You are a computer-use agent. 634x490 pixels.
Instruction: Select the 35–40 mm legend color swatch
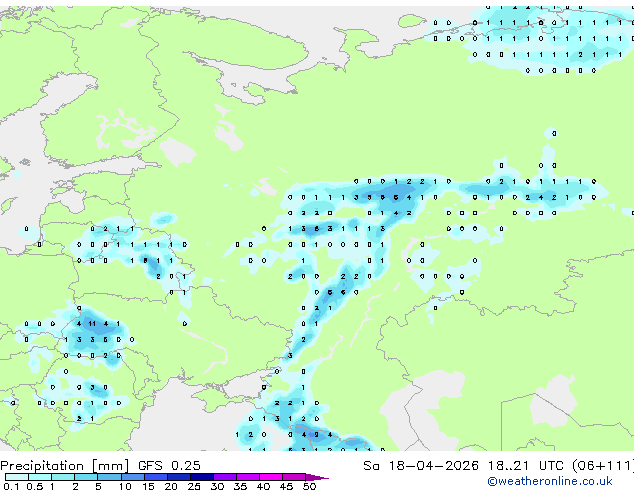[247, 477]
